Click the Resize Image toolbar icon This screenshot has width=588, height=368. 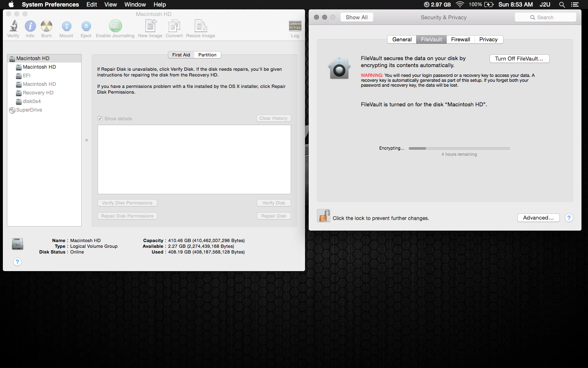200,26
